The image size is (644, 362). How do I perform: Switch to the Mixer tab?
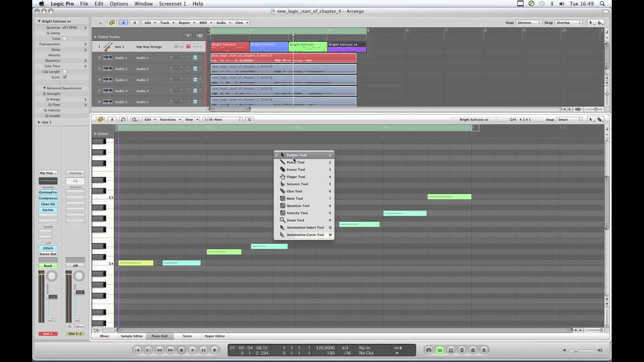click(104, 336)
